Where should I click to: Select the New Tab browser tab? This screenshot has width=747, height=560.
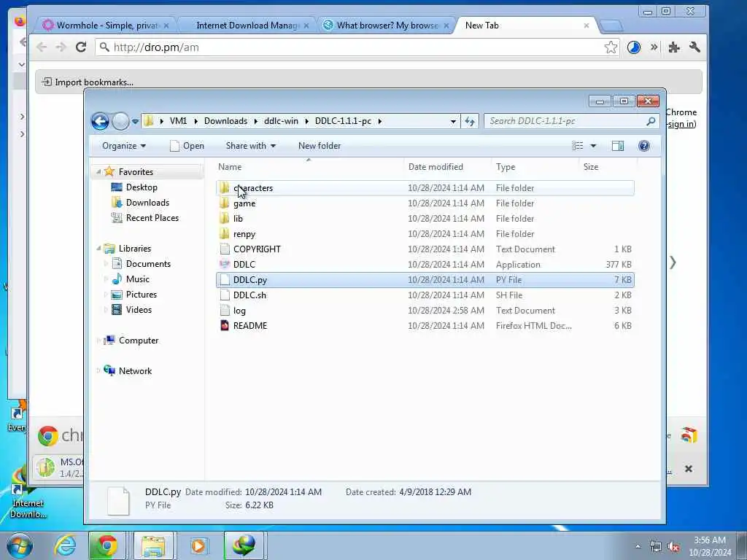point(525,26)
